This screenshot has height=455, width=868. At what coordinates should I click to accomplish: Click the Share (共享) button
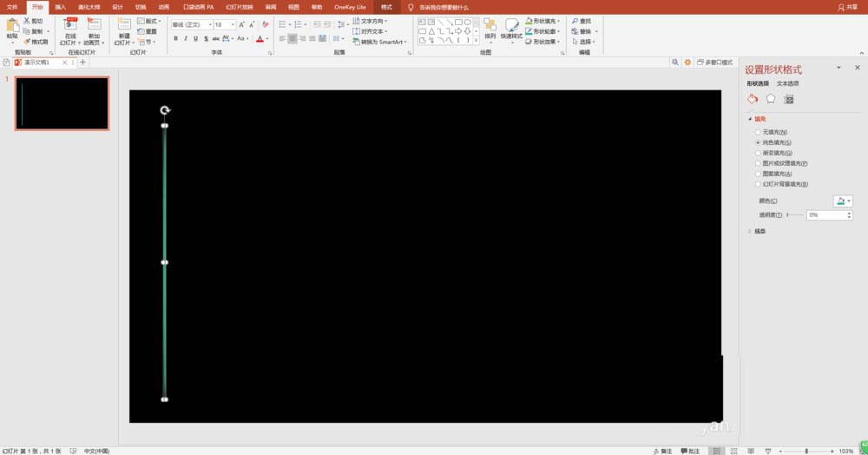click(x=847, y=7)
